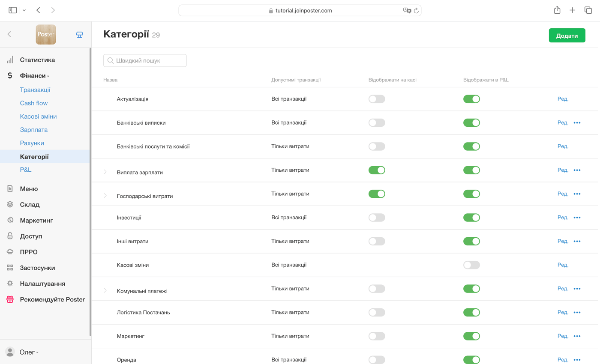Click the browser sidebar toggle icon
This screenshot has height=364, width=600.
[x=13, y=10]
